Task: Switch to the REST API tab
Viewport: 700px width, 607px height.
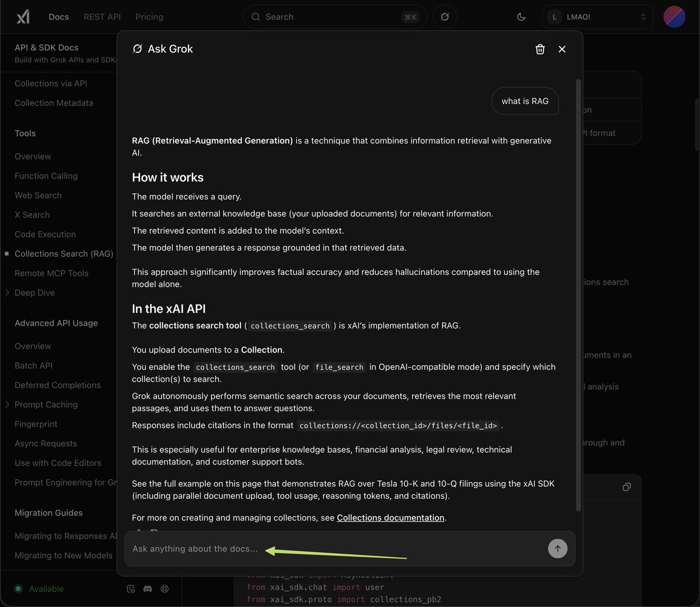Action: (x=102, y=17)
